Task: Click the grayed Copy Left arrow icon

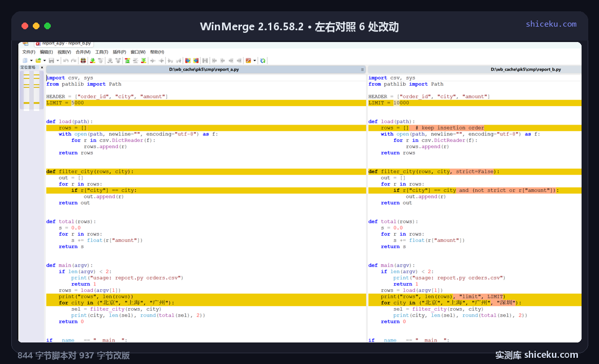Action: pyautogui.click(x=161, y=60)
